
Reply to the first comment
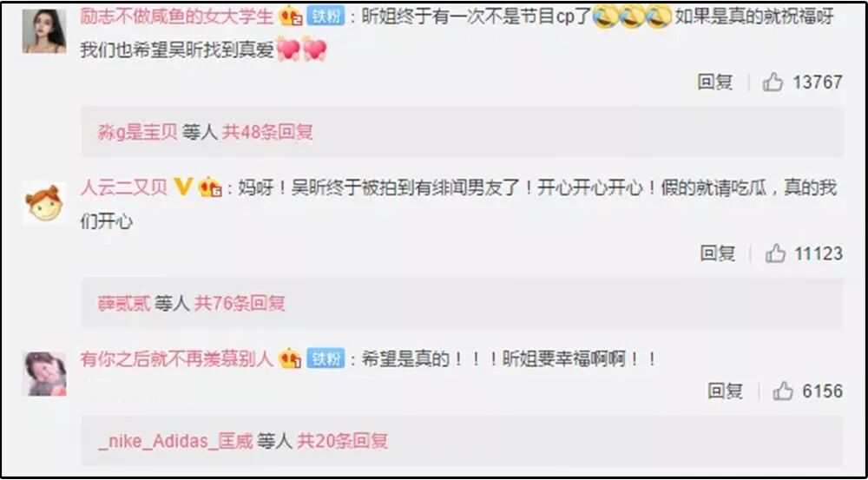point(714,82)
